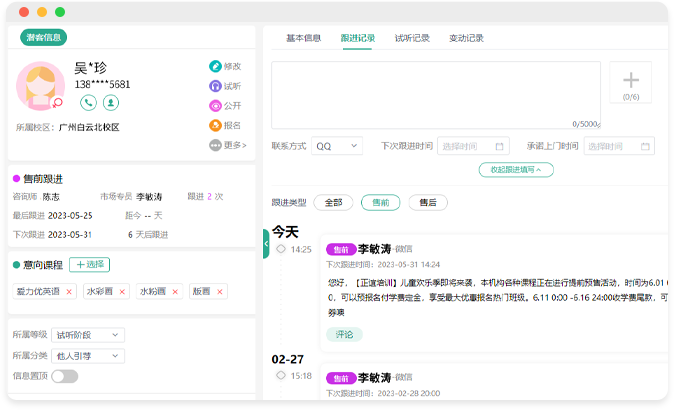Click the 15:18 timeline marker
Viewport: 674px width, 411px height.
pos(281,375)
